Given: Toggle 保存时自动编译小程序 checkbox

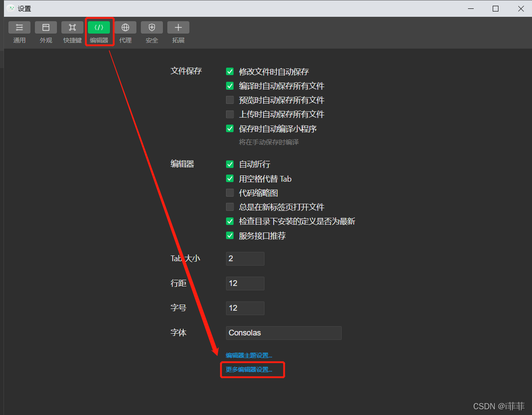Looking at the screenshot, I should pyautogui.click(x=230, y=129).
